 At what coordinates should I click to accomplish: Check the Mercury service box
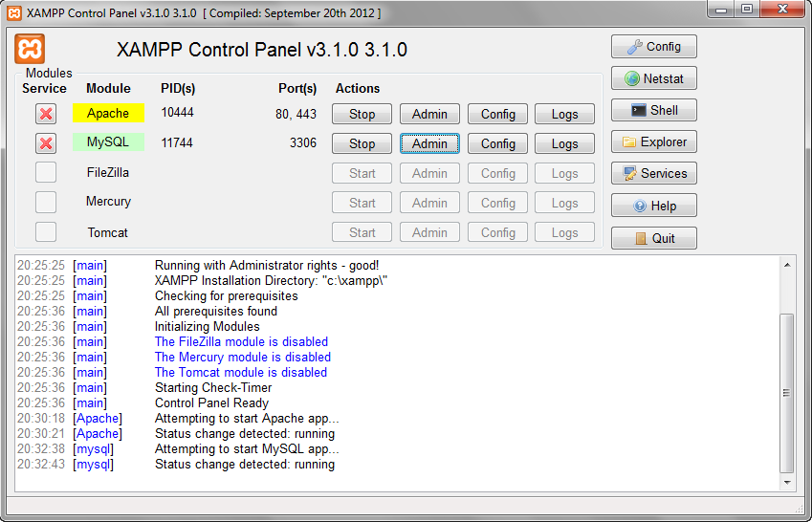pos(45,202)
